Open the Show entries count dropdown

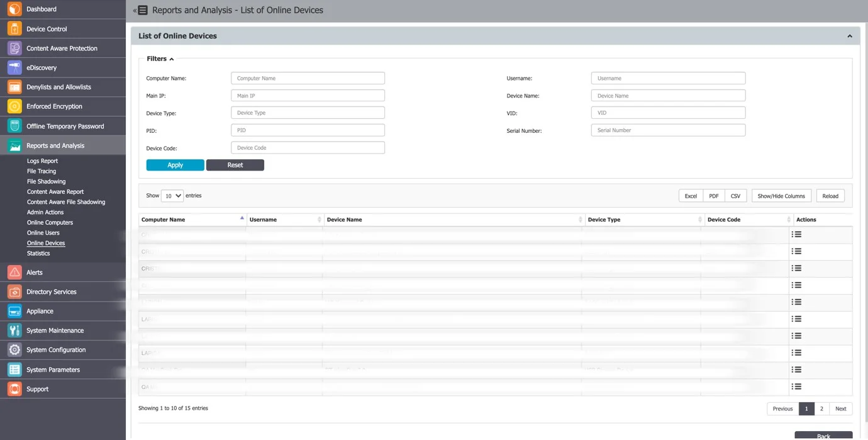click(x=172, y=196)
